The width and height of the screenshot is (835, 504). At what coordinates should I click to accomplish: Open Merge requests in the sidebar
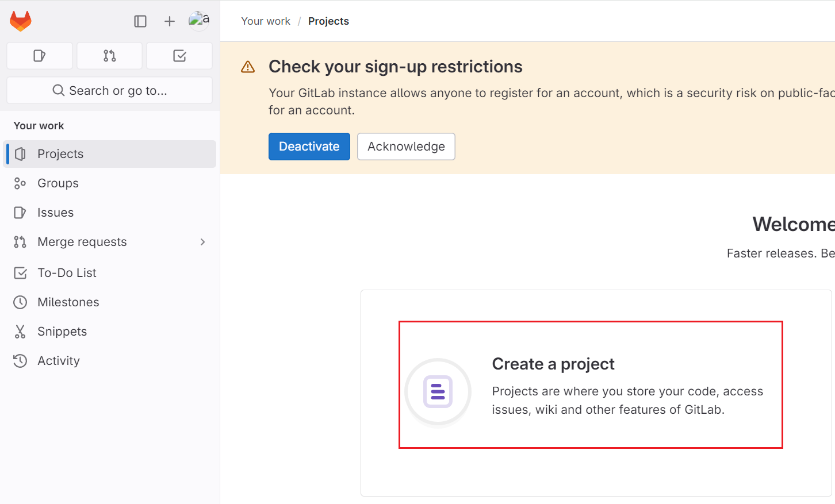click(x=110, y=242)
